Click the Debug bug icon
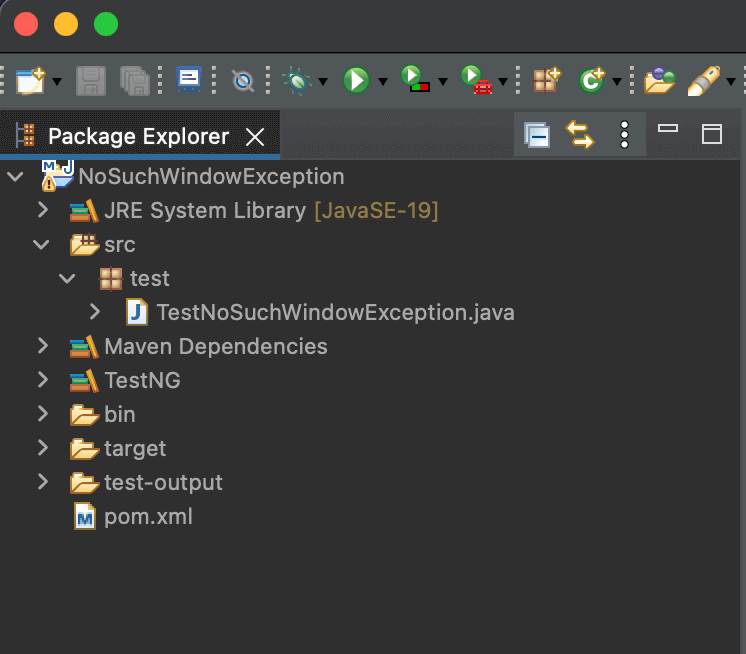 [x=298, y=81]
